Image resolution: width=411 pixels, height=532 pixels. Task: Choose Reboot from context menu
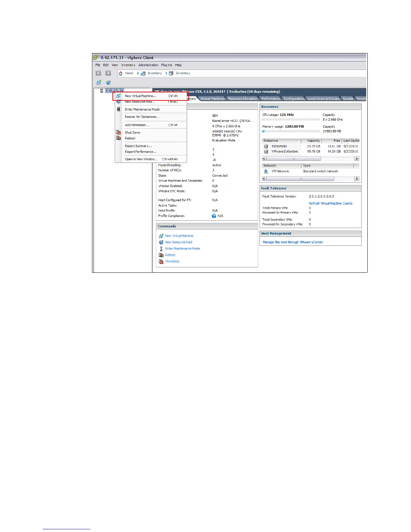coord(151,138)
